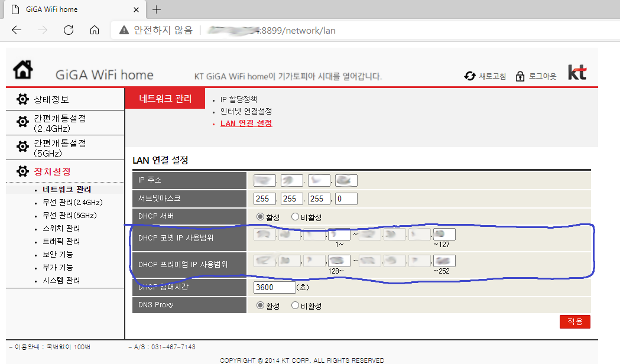620x364 pixels.
Task: Select 트래픽 관리 submenu item
Action: pyautogui.click(x=61, y=242)
